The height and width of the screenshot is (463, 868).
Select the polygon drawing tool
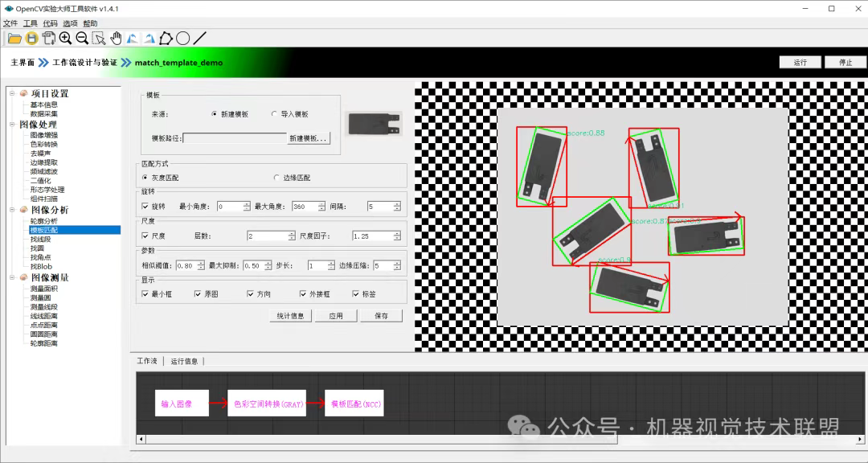(166, 38)
